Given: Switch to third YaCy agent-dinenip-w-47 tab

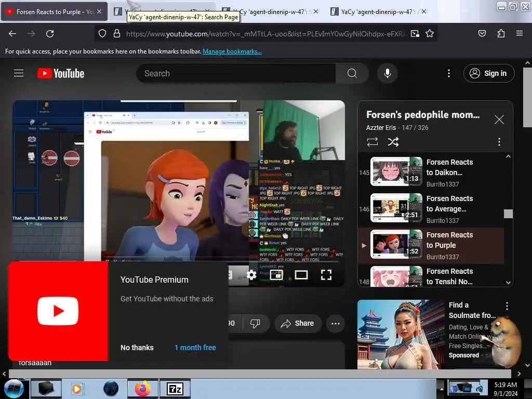Looking at the screenshot, I should [x=271, y=11].
